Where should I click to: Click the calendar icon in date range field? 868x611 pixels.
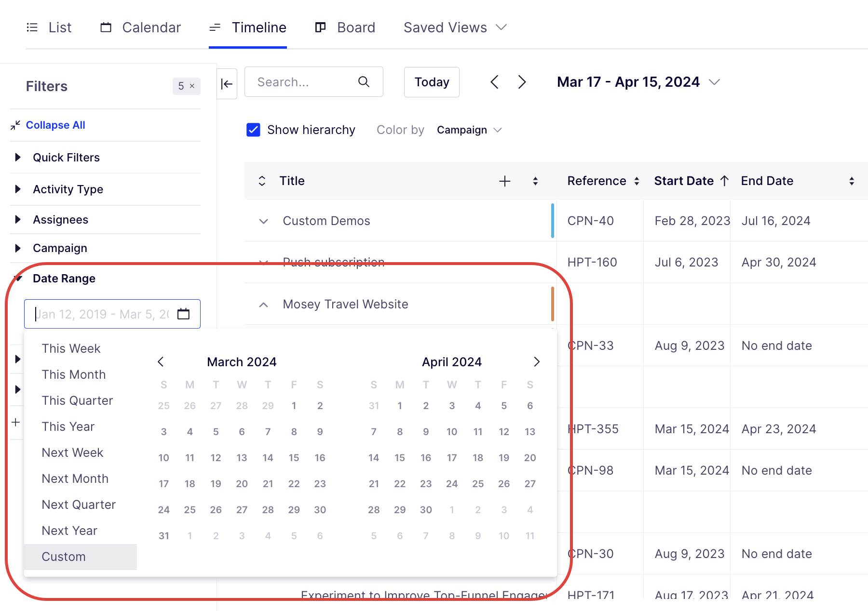(x=184, y=314)
